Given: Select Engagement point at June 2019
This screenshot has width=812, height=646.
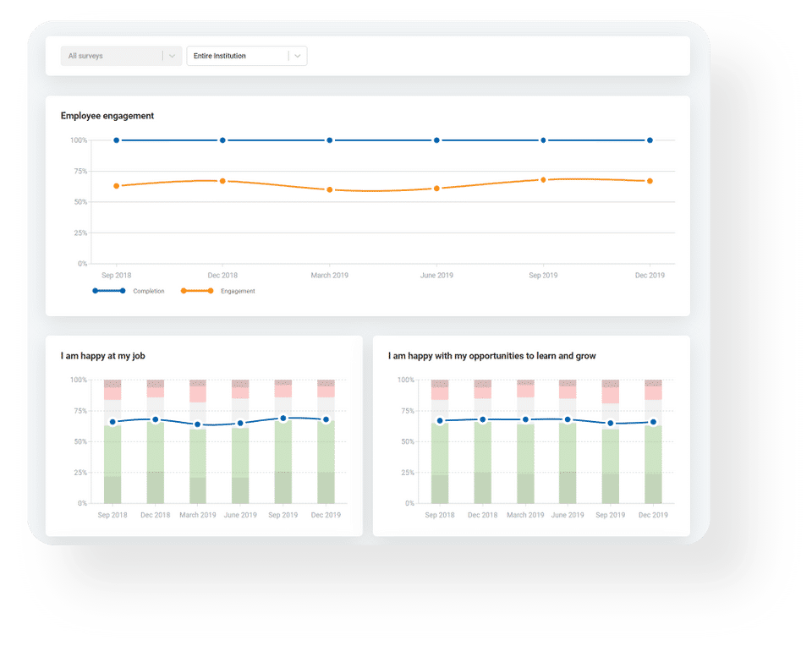Looking at the screenshot, I should [x=436, y=189].
